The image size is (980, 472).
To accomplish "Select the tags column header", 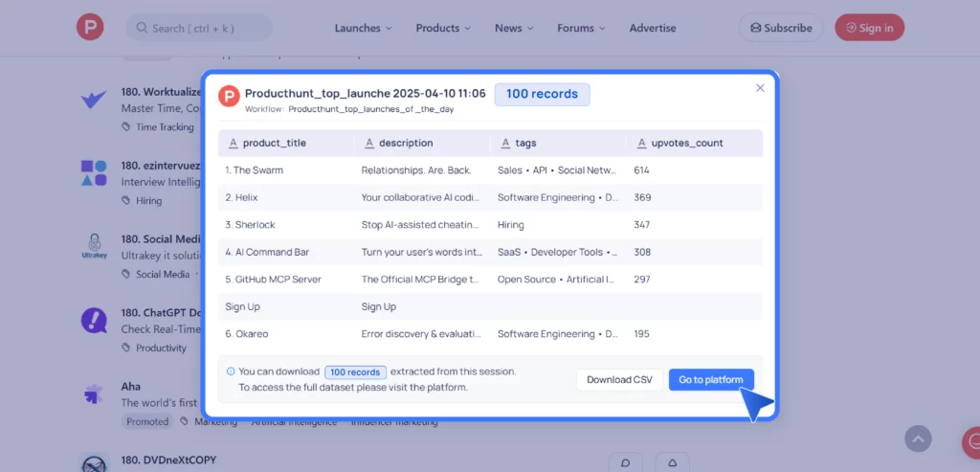I will pos(558,144).
